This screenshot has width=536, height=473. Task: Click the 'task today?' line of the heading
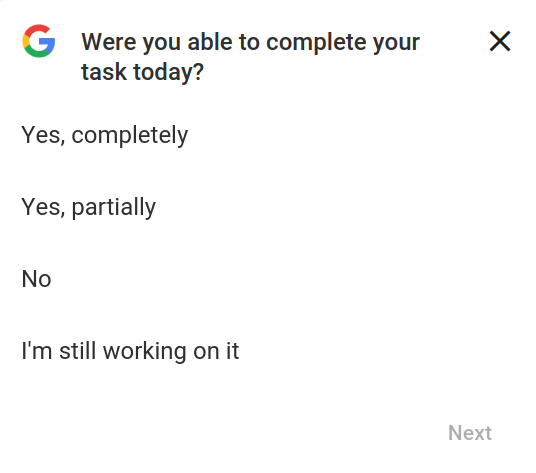coord(142,72)
